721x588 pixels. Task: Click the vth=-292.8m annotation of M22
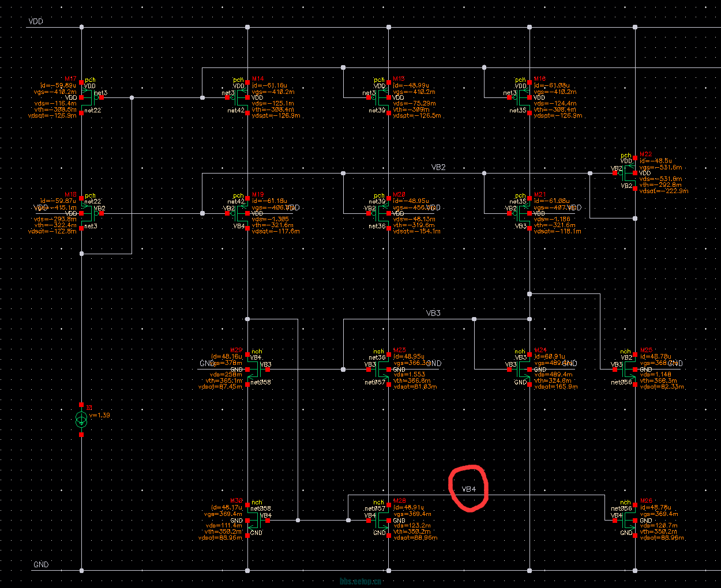660,185
